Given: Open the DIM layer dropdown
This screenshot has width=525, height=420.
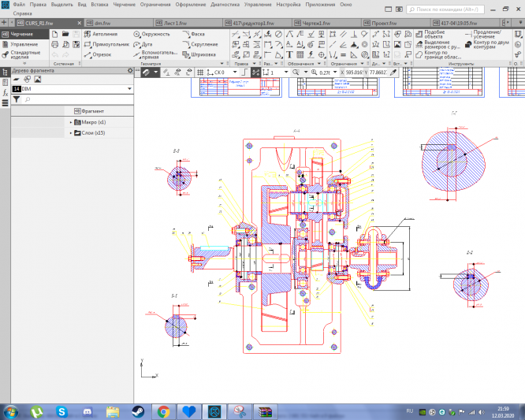Looking at the screenshot, I should pos(128,89).
